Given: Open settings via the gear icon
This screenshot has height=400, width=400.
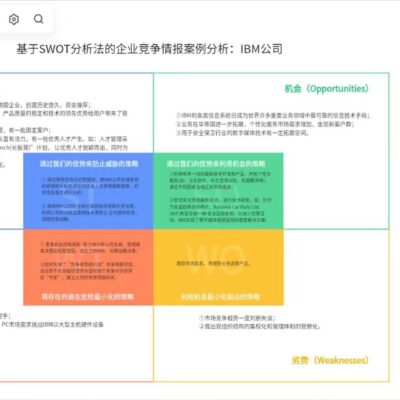Looking at the screenshot, I should (14, 19).
